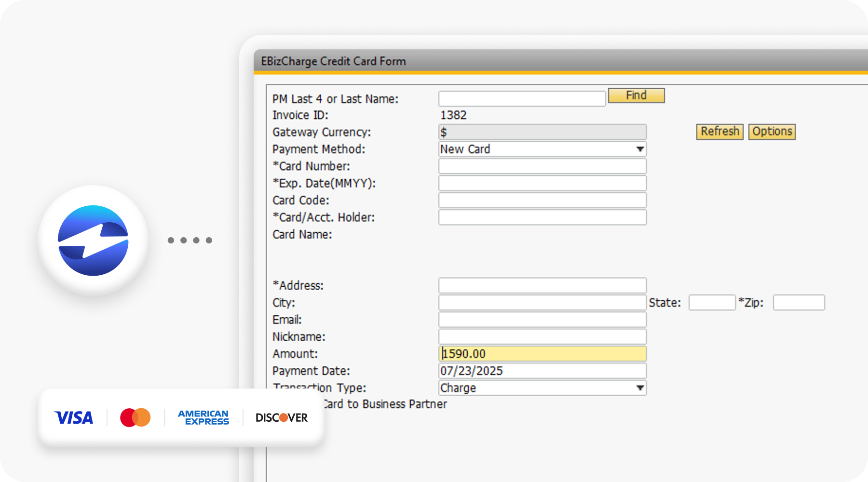Click the Card Name label
The height and width of the screenshot is (482, 868).
[x=302, y=235]
